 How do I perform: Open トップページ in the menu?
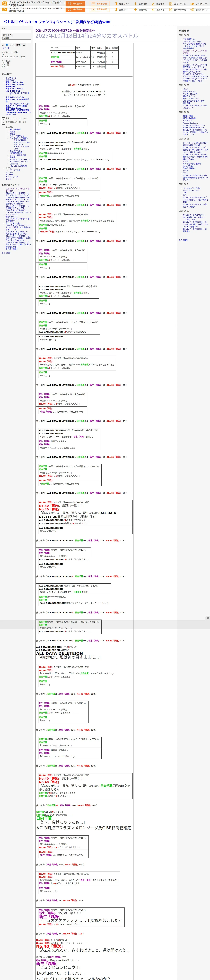(x=11, y=78)
